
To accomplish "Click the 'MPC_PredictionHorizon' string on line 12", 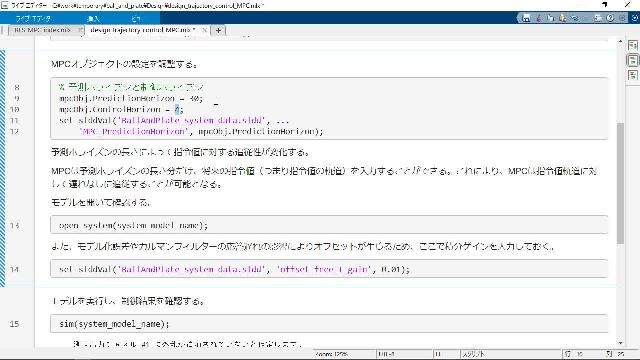I will (133, 131).
